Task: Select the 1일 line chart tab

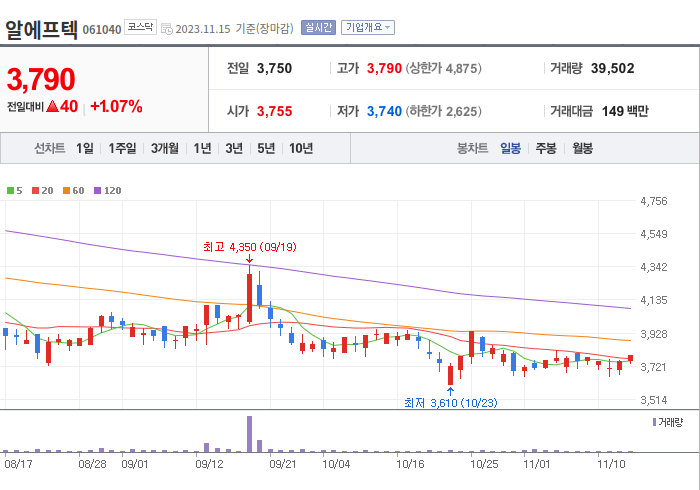Action: (x=85, y=148)
